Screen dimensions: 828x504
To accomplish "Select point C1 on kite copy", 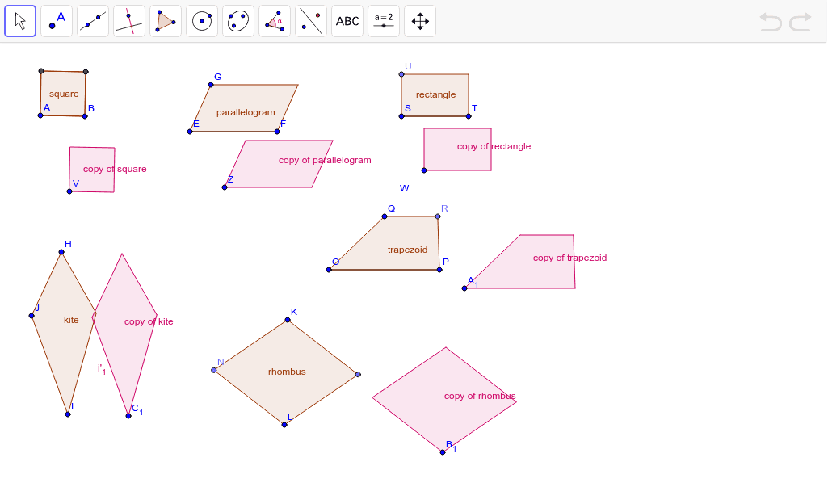I will pos(128,416).
